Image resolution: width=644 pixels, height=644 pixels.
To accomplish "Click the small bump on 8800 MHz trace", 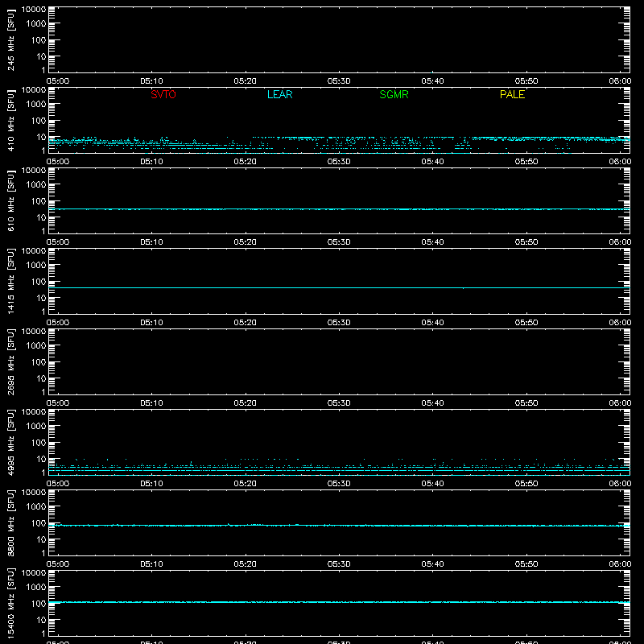I will (229, 524).
